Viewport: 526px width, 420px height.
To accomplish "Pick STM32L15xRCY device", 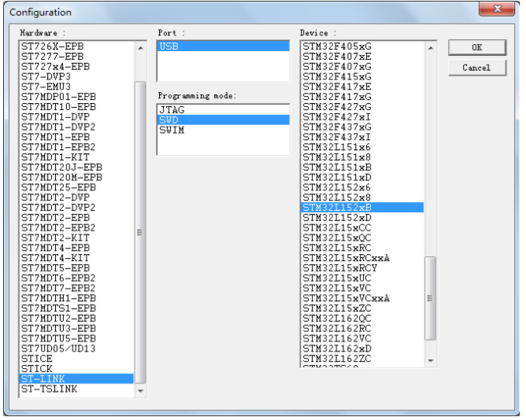I will tap(362, 268).
